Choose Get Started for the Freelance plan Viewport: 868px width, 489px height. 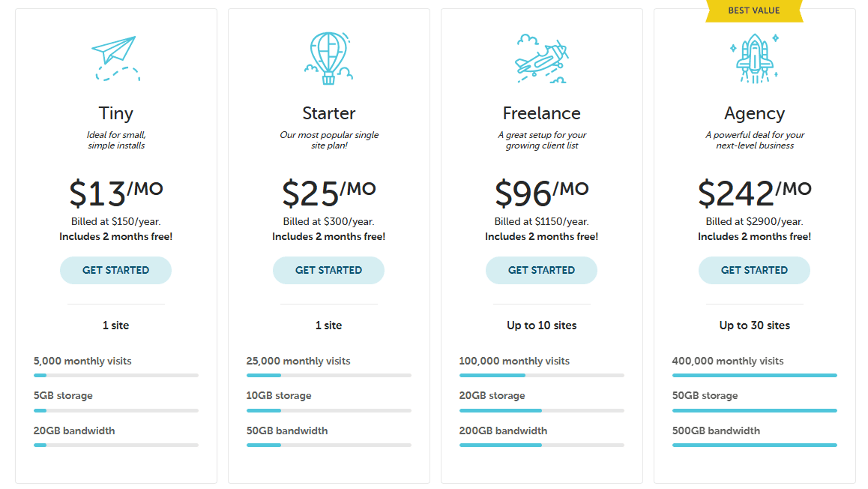click(541, 270)
